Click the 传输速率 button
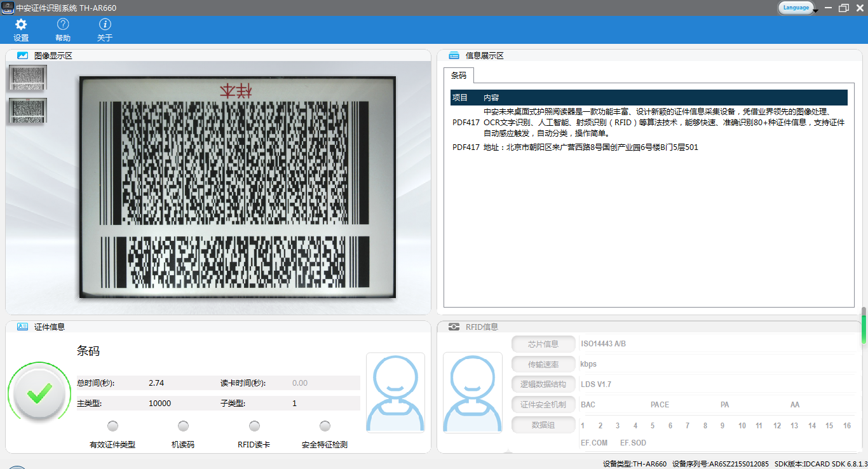The image size is (868, 469). (543, 364)
